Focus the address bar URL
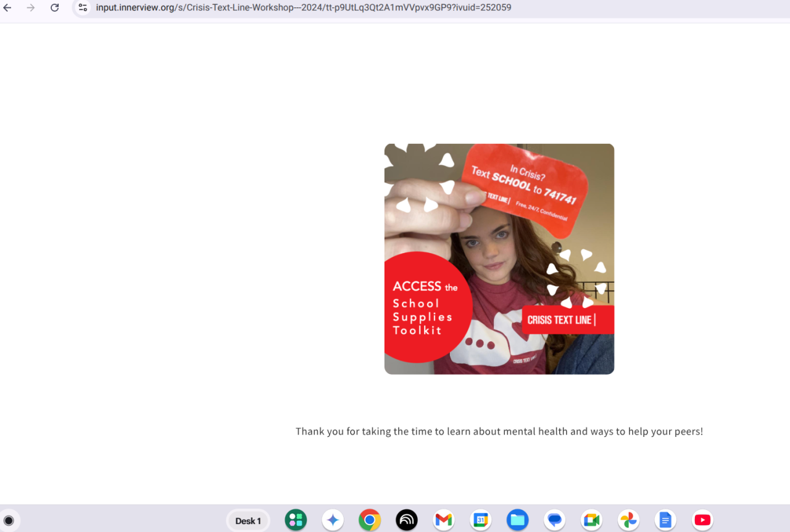Screen dimensions: 790x532 pyautogui.click(x=304, y=7)
